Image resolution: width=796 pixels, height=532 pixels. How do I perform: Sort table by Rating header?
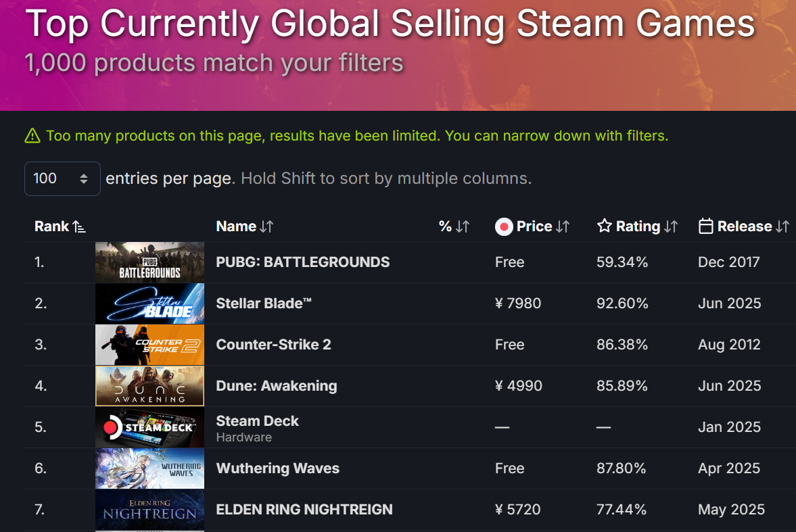tap(638, 226)
